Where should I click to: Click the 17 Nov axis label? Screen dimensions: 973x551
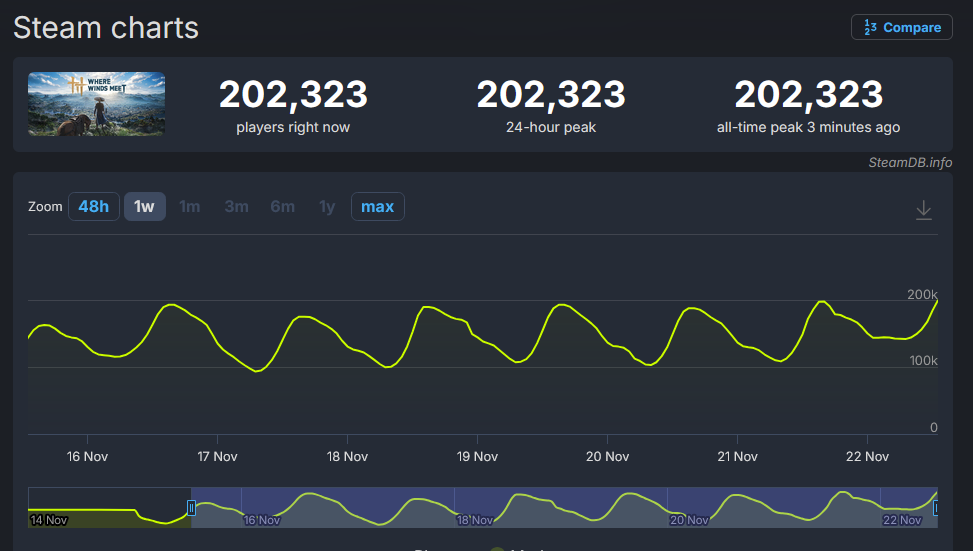pyautogui.click(x=217, y=457)
